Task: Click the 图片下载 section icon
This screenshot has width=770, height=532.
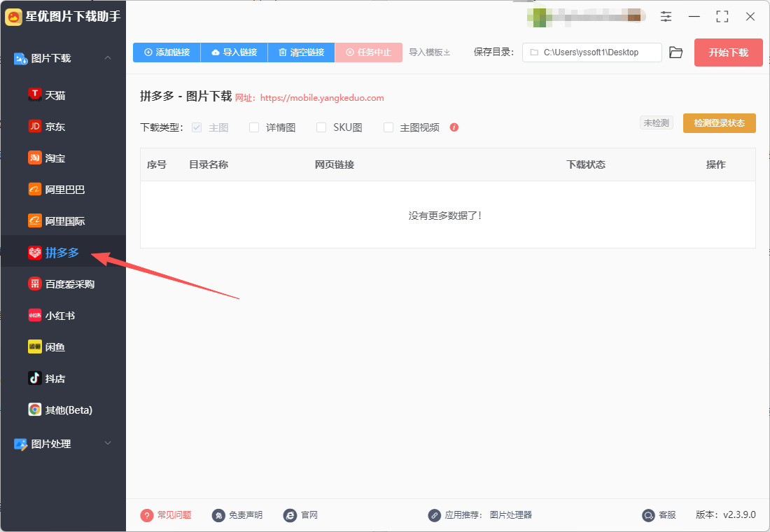Action: [20, 59]
